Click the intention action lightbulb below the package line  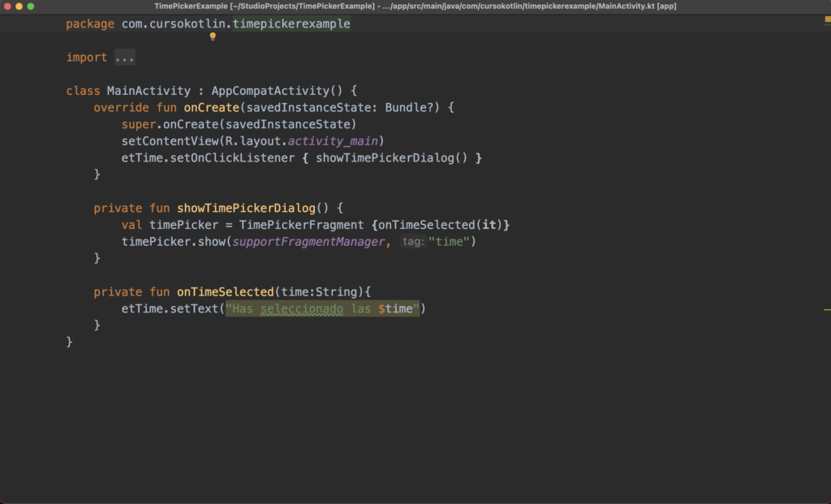[212, 36]
